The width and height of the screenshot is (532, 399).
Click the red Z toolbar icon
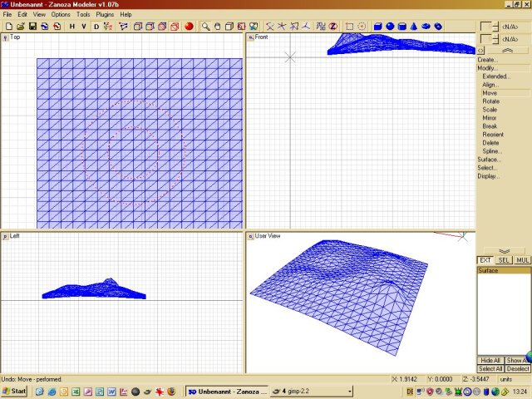pyautogui.click(x=332, y=26)
